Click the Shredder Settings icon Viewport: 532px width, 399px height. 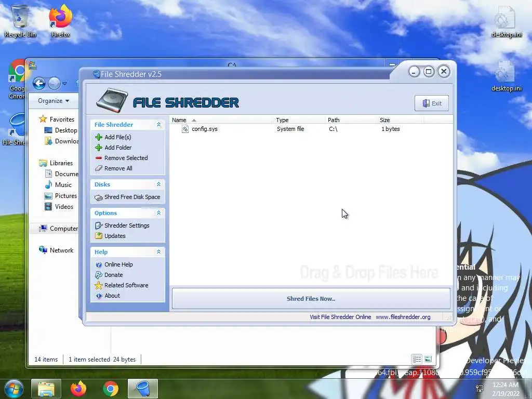(99, 225)
